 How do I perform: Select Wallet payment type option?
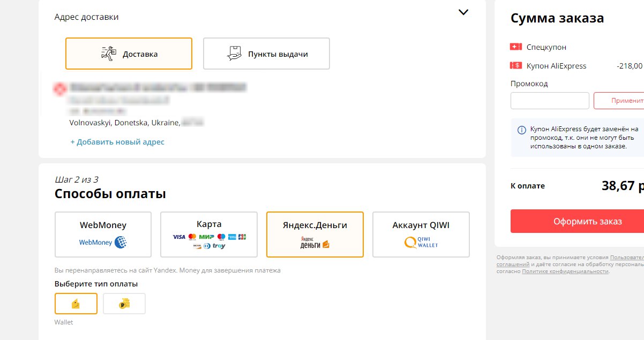(x=76, y=304)
